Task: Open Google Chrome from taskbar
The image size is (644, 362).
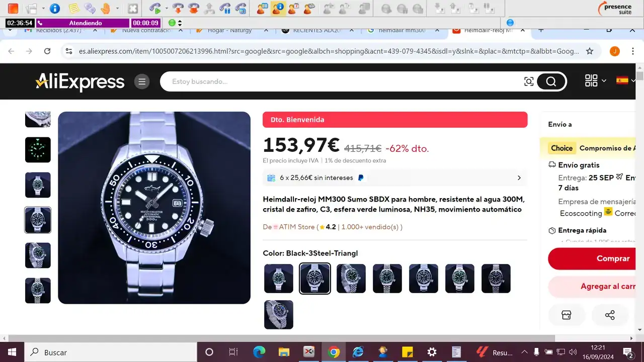Action: (x=334, y=352)
